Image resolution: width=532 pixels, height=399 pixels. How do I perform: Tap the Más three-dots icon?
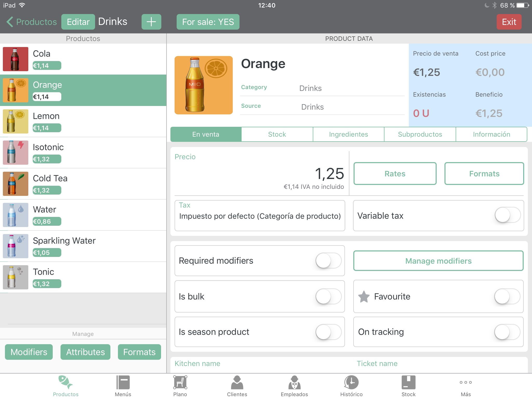(465, 383)
